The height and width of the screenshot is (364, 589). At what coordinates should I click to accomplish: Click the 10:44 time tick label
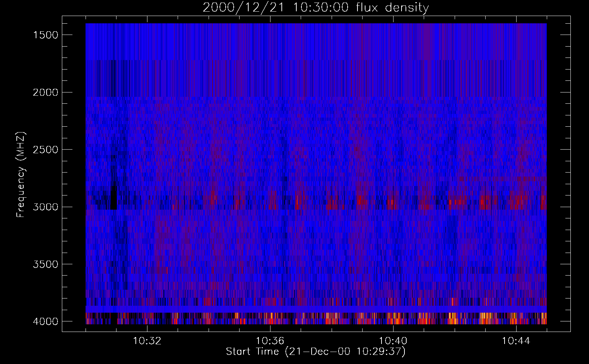pyautogui.click(x=516, y=341)
